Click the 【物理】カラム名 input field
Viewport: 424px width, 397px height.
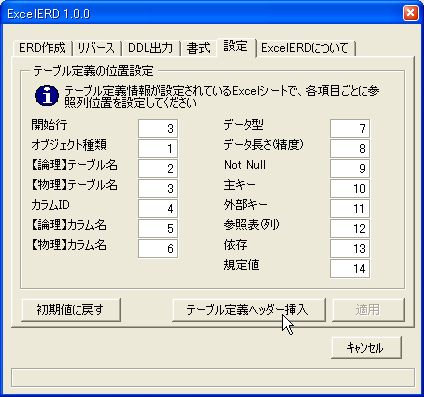[x=158, y=248]
